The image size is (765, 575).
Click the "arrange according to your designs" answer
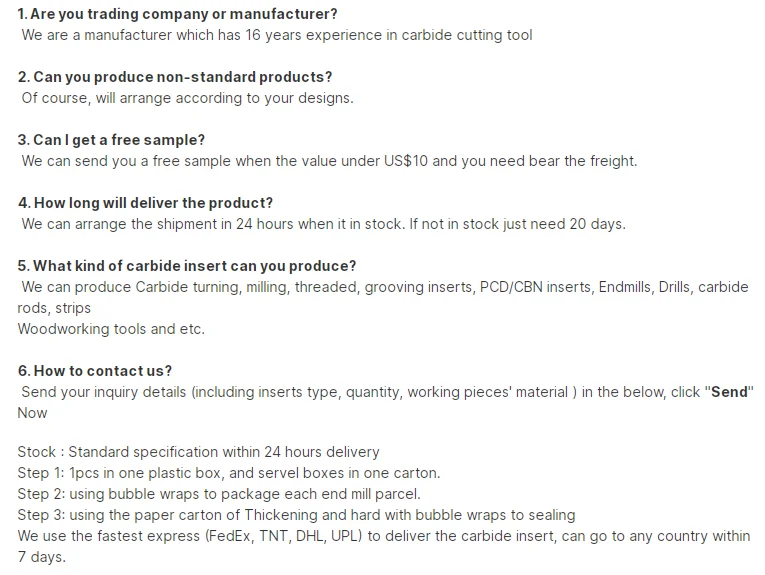[x=187, y=98]
